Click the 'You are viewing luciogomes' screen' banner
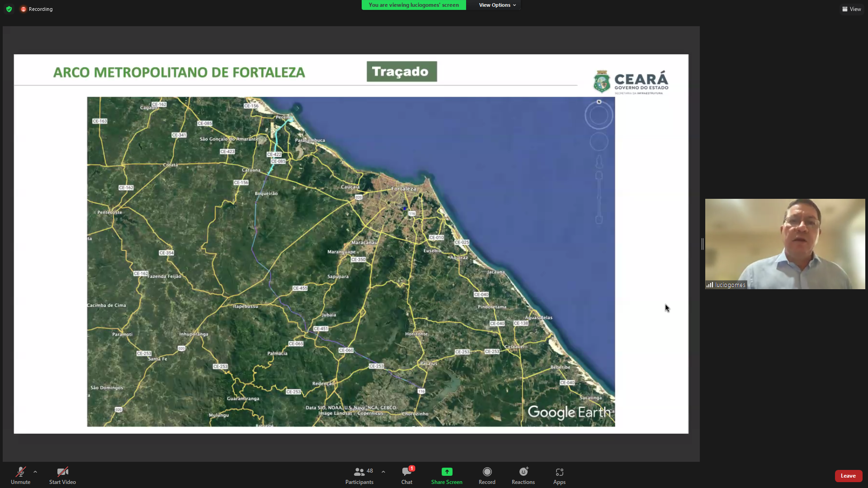This screenshot has width=868, height=488. point(414,5)
